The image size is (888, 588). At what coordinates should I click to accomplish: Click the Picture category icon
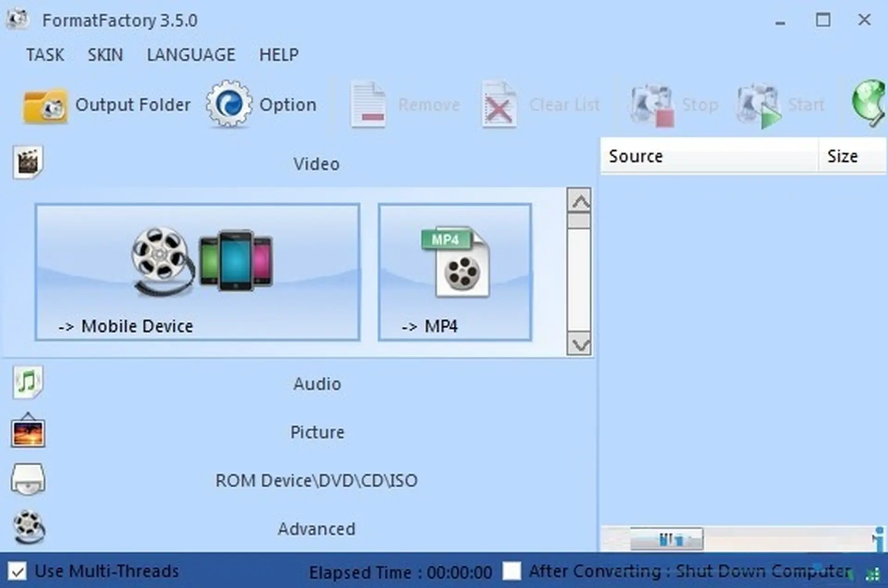[x=28, y=432]
